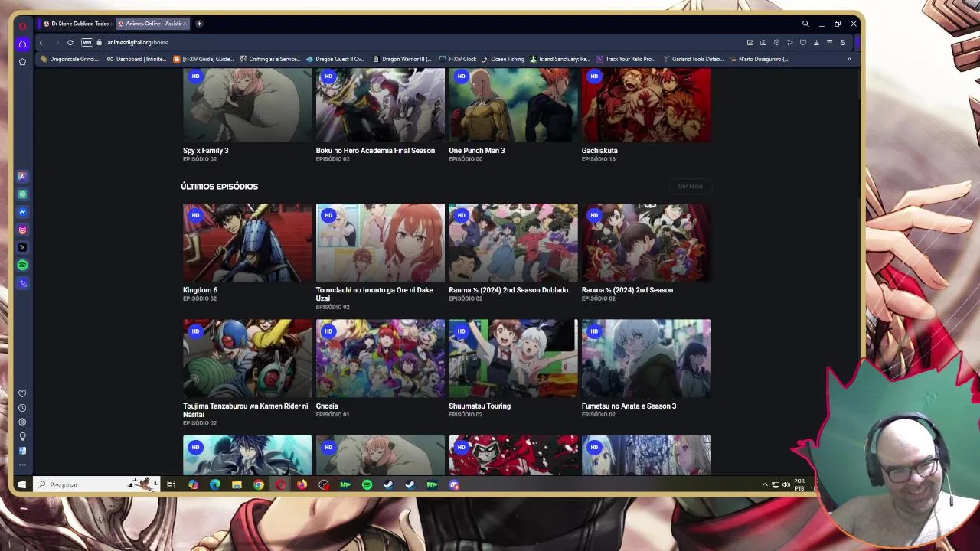Click the tab search magnifier icon
The height and width of the screenshot is (551, 980).
(x=805, y=24)
